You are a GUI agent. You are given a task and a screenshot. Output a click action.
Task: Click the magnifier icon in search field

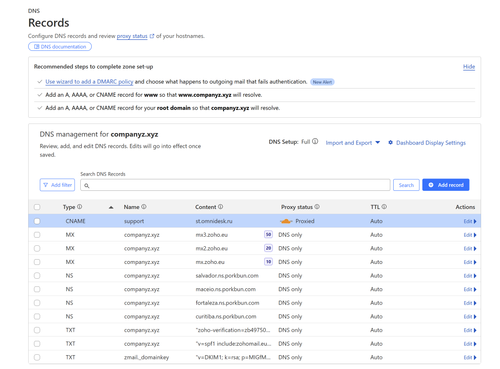(87, 186)
